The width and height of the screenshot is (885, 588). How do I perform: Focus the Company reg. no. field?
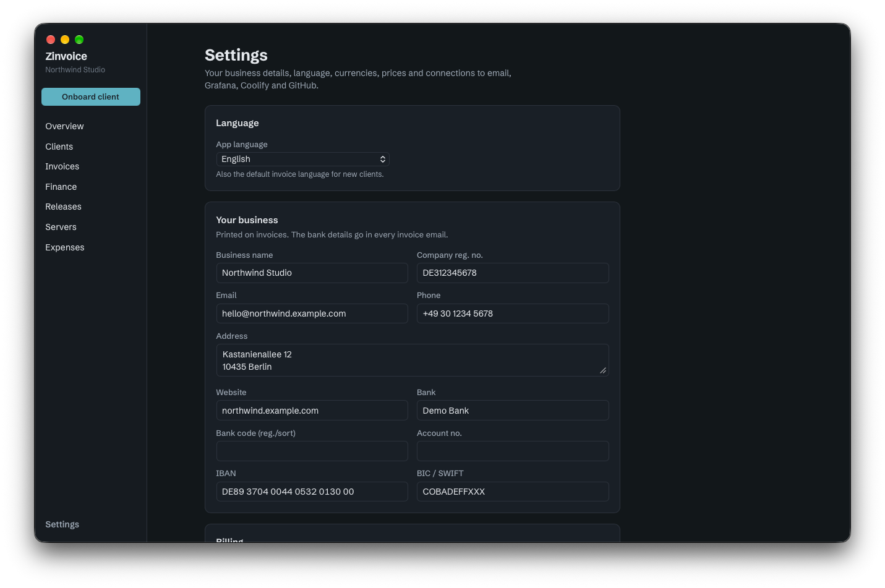[x=513, y=273]
